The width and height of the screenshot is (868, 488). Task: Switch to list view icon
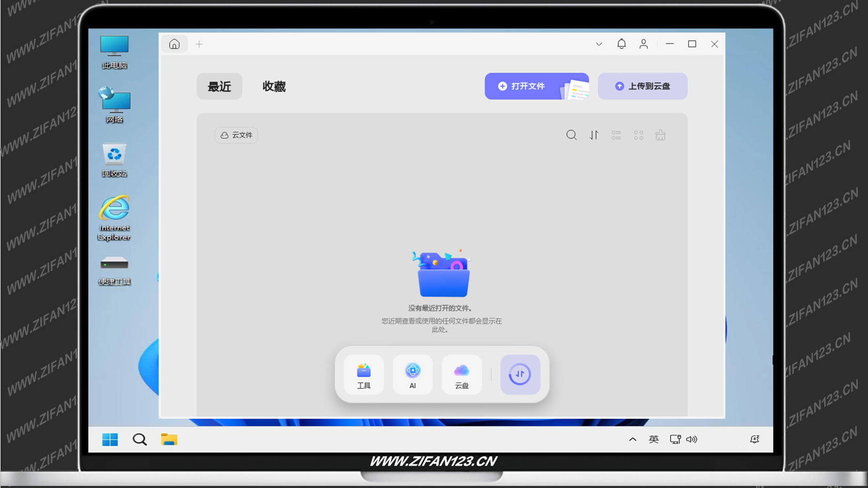[x=616, y=135]
